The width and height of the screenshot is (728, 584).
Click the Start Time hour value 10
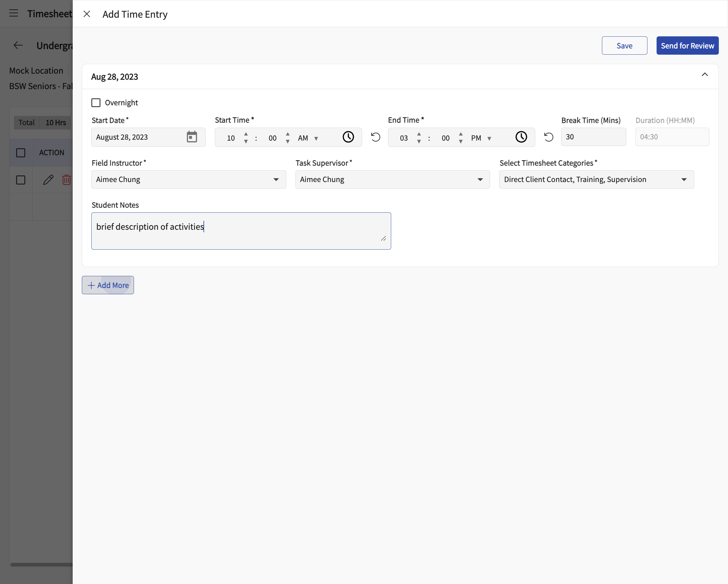pos(231,138)
